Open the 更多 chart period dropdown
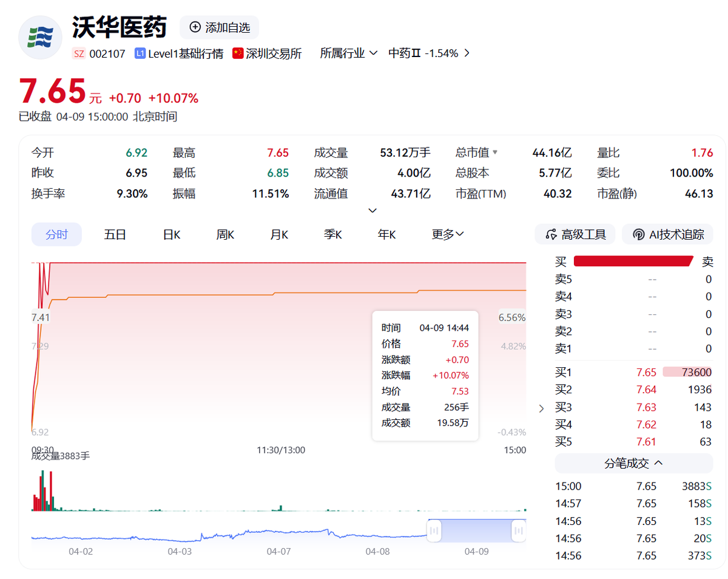This screenshot has width=728, height=579. (x=448, y=234)
